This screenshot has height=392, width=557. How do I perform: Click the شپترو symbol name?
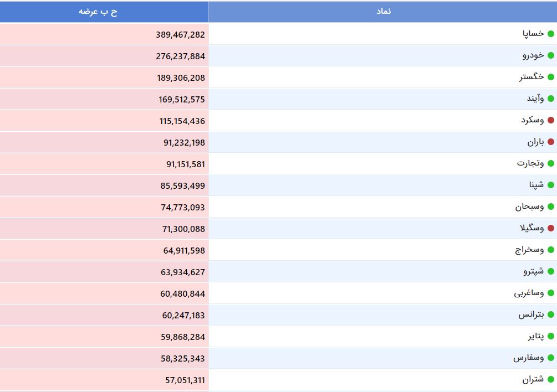534,271
